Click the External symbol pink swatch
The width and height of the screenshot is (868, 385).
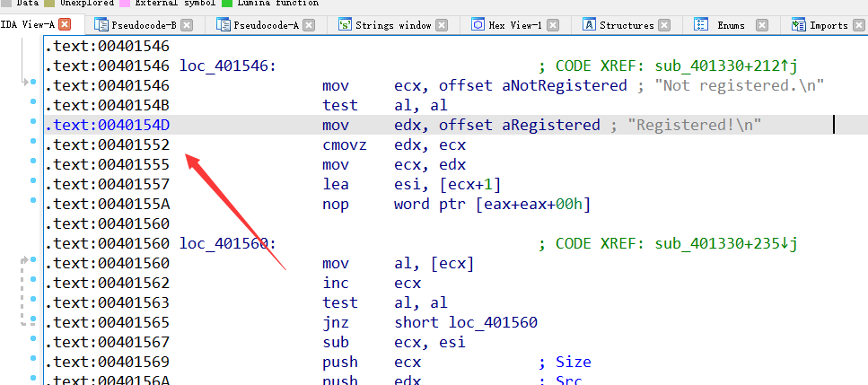coord(125,3)
